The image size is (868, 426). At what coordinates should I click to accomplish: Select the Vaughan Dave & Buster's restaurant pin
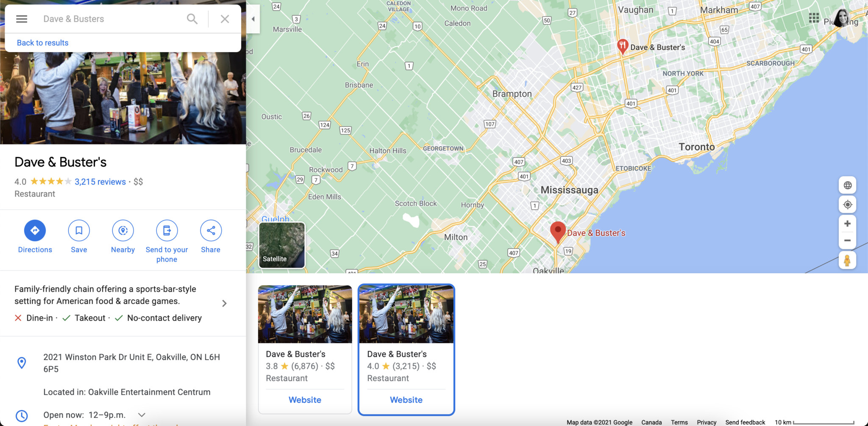point(622,46)
